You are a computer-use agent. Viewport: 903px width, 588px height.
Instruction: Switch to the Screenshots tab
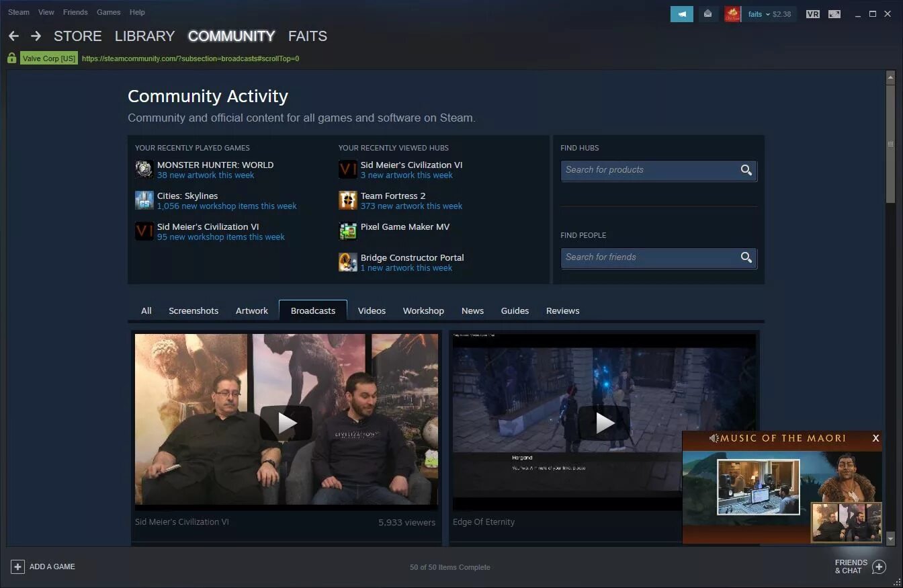point(193,310)
